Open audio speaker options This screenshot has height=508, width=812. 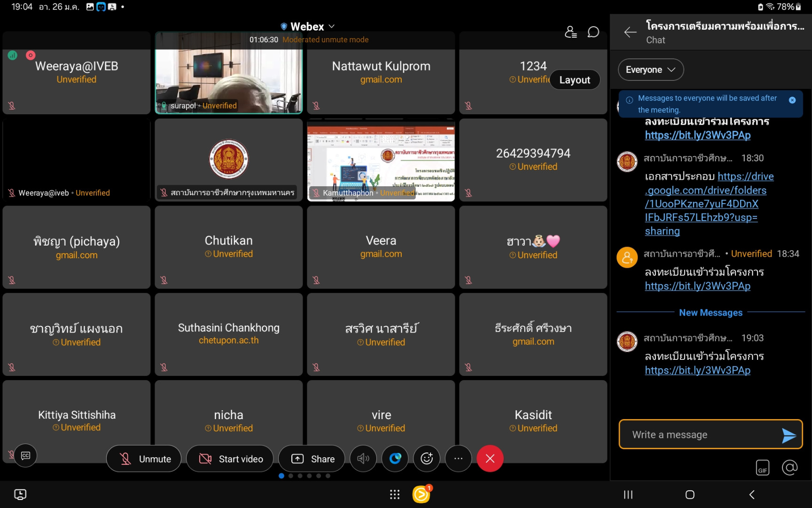click(x=363, y=458)
